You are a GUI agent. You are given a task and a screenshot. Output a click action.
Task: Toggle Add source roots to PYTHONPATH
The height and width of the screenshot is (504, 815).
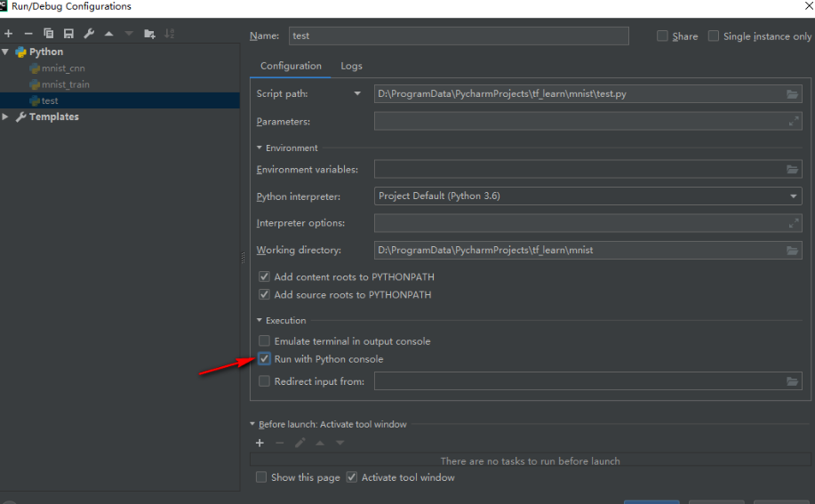[x=264, y=294]
